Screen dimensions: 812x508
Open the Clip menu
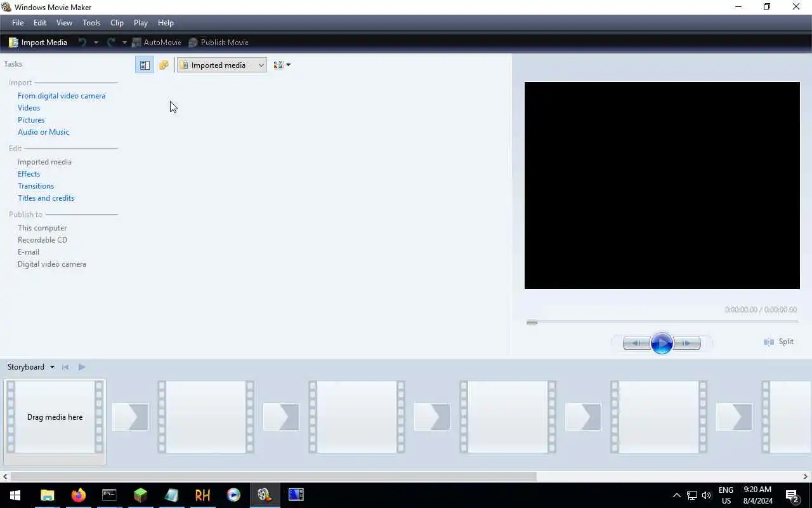(117, 23)
